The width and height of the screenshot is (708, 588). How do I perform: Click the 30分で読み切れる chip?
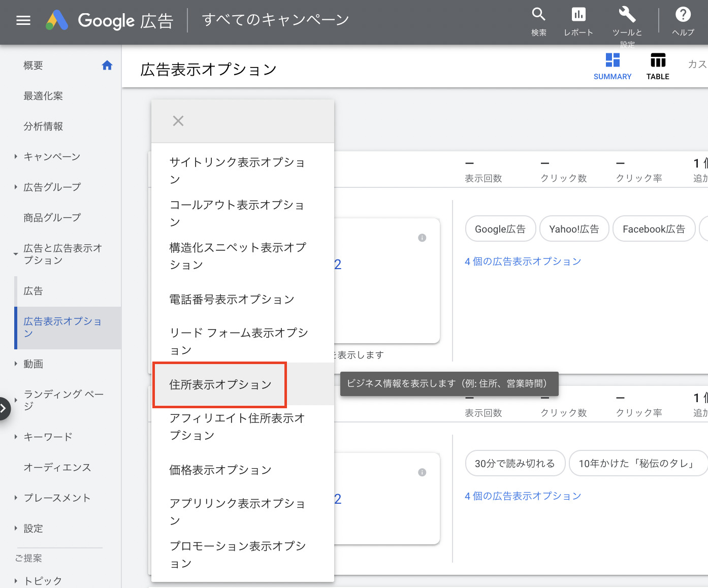coord(514,463)
